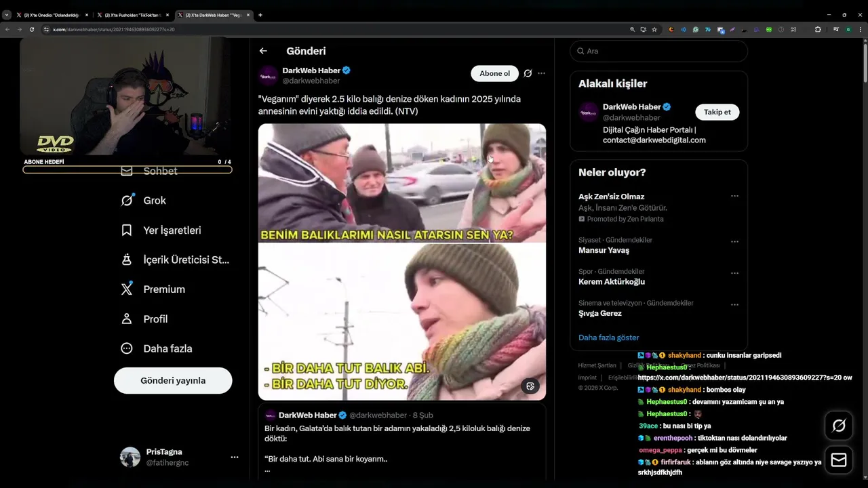Go back using the Gönderi back arrow
The width and height of the screenshot is (868, 488).
263,51
